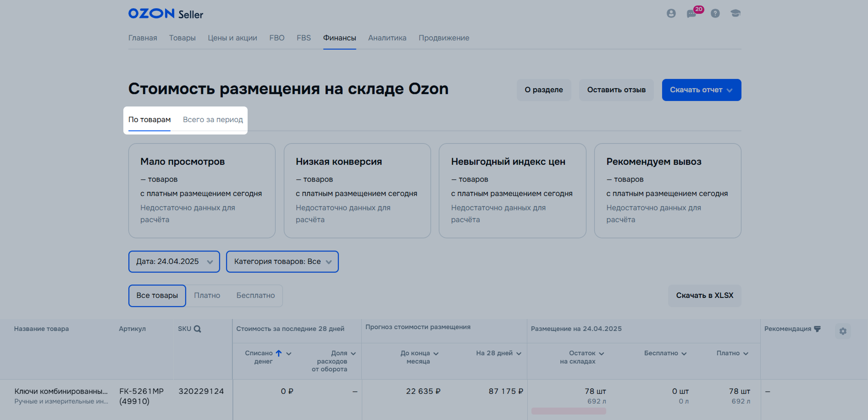Image resolution: width=868 pixels, height=420 pixels.
Task: Switch to По товарам tab
Action: tap(149, 120)
